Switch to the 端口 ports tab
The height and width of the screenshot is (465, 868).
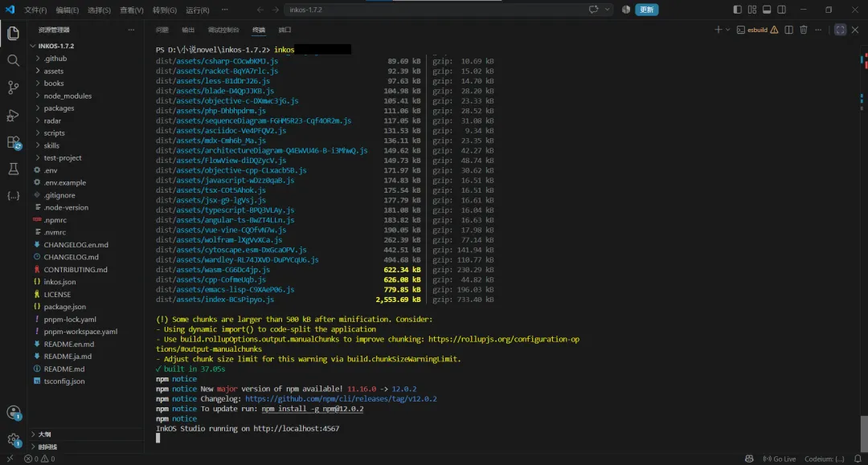(285, 30)
